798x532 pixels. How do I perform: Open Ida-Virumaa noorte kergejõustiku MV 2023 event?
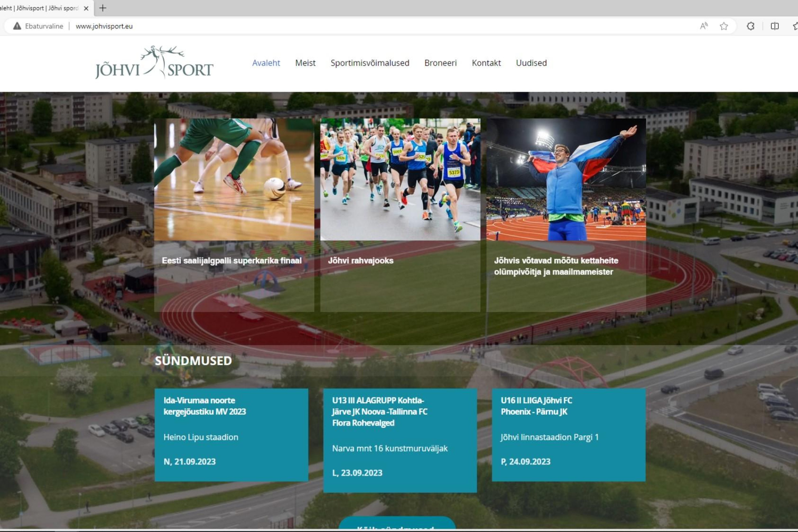205,406
